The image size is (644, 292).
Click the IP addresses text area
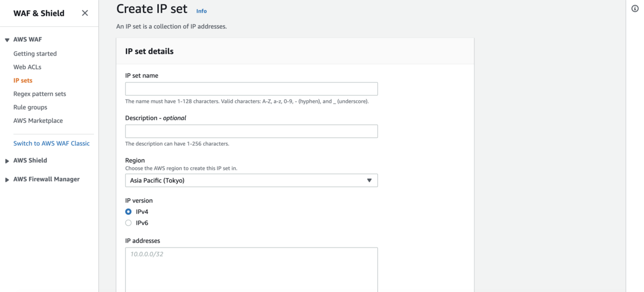coord(251,269)
